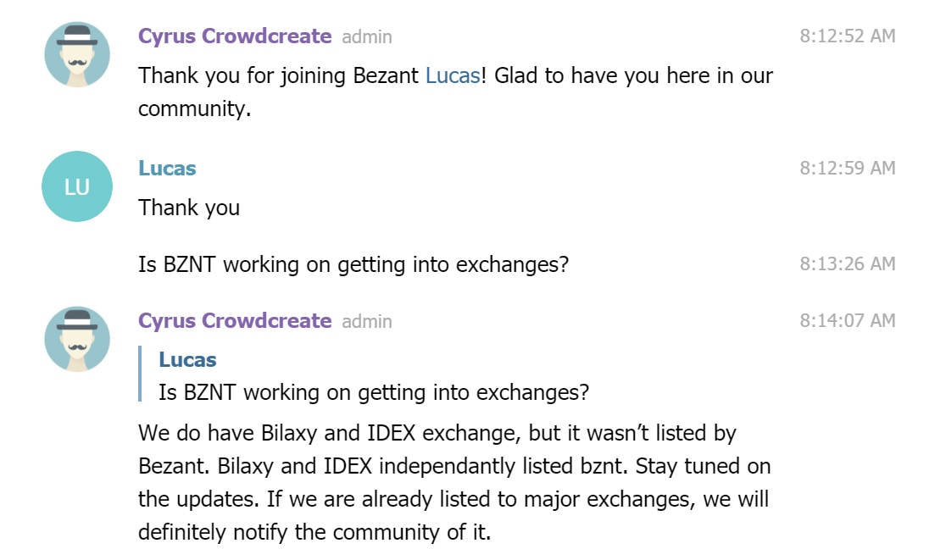Click the quoted Lucas name in reply
946x560 pixels.
[187, 360]
